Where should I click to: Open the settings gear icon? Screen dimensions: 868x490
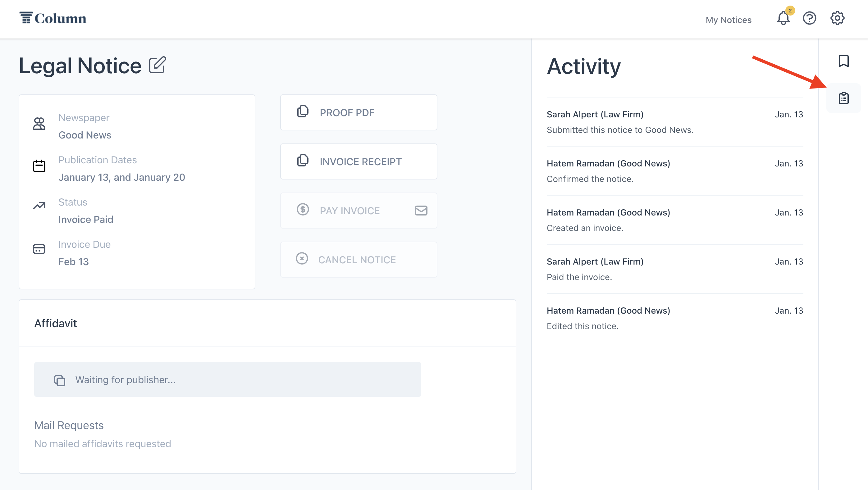[x=837, y=18]
